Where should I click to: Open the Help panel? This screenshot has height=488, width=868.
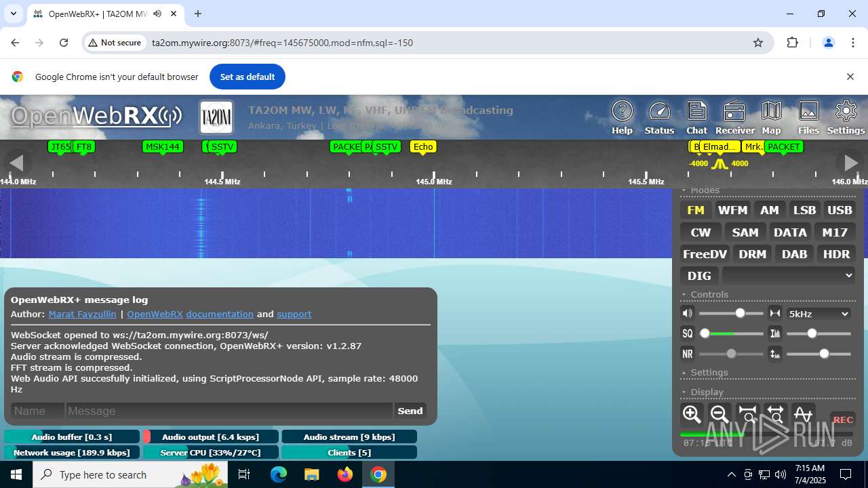pos(622,118)
